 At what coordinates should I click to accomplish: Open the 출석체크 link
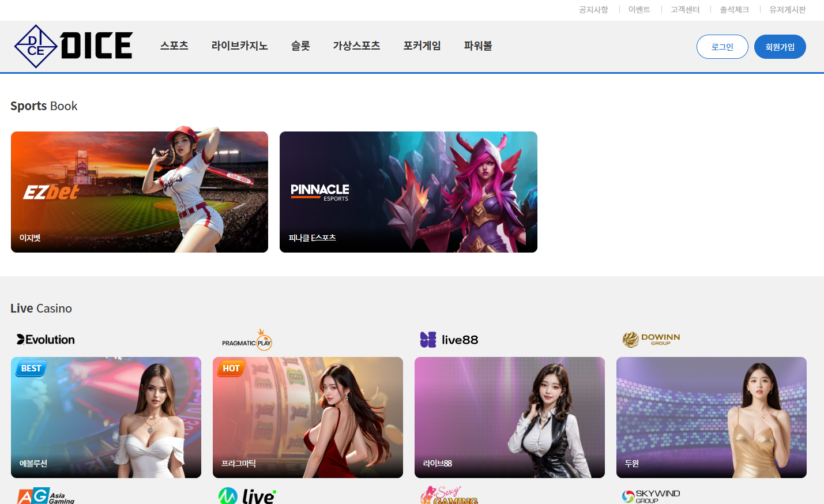(735, 10)
